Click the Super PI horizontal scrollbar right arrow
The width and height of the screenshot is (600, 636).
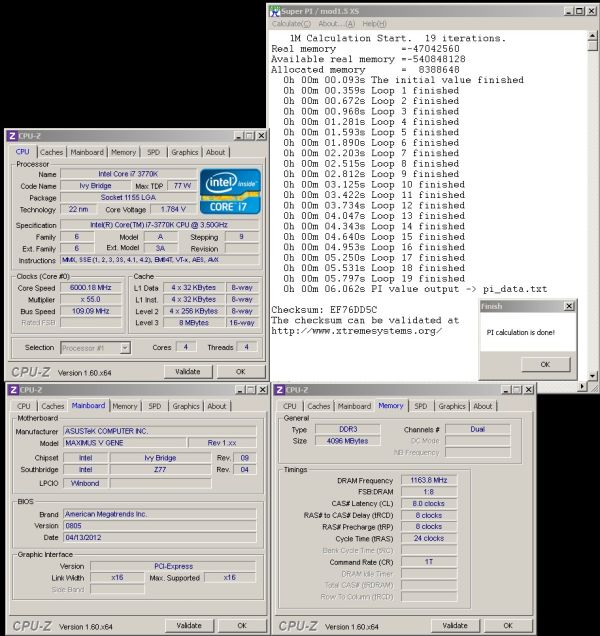(x=583, y=386)
